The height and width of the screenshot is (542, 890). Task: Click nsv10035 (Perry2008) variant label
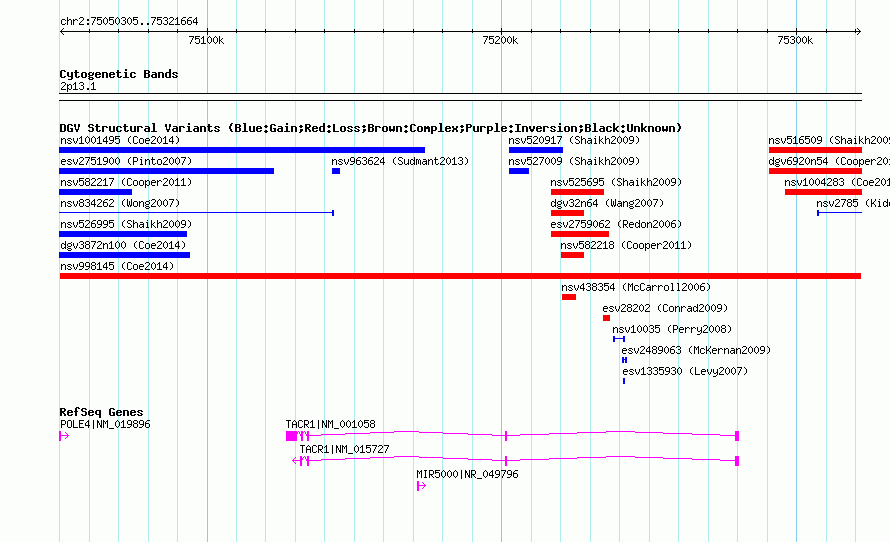672,329
